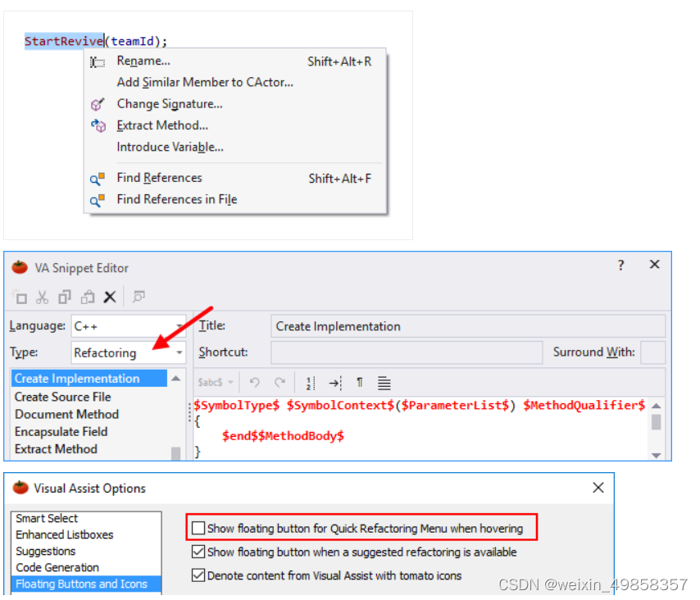The height and width of the screenshot is (600, 700).
Task: Choose Extract Method... menu entry
Action: point(235,125)
